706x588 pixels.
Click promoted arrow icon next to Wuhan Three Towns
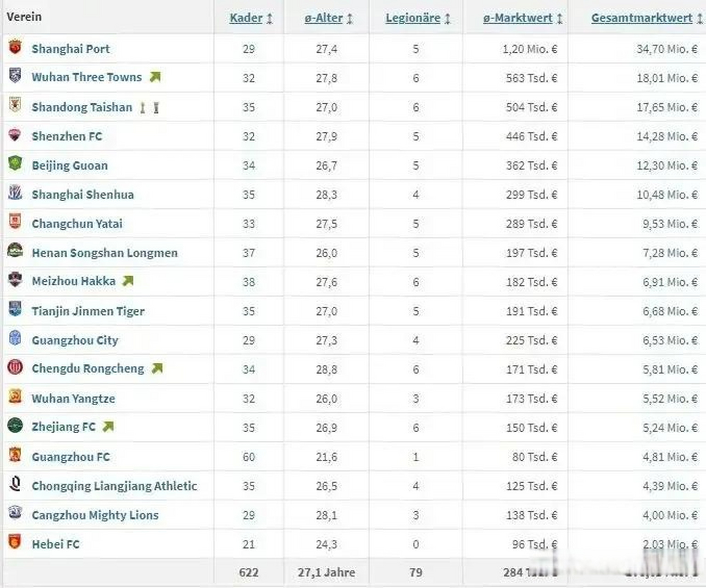pos(155,77)
